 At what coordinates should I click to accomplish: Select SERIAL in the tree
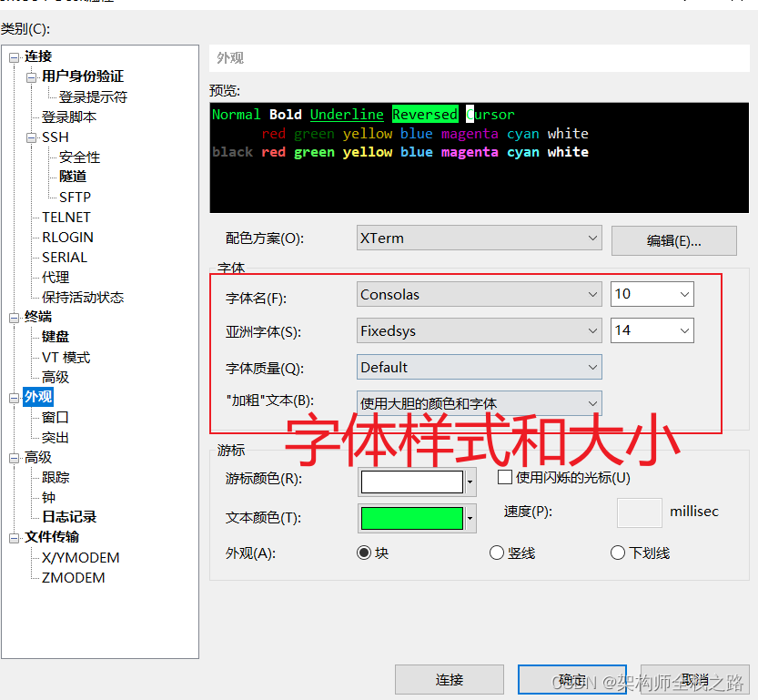tap(65, 258)
